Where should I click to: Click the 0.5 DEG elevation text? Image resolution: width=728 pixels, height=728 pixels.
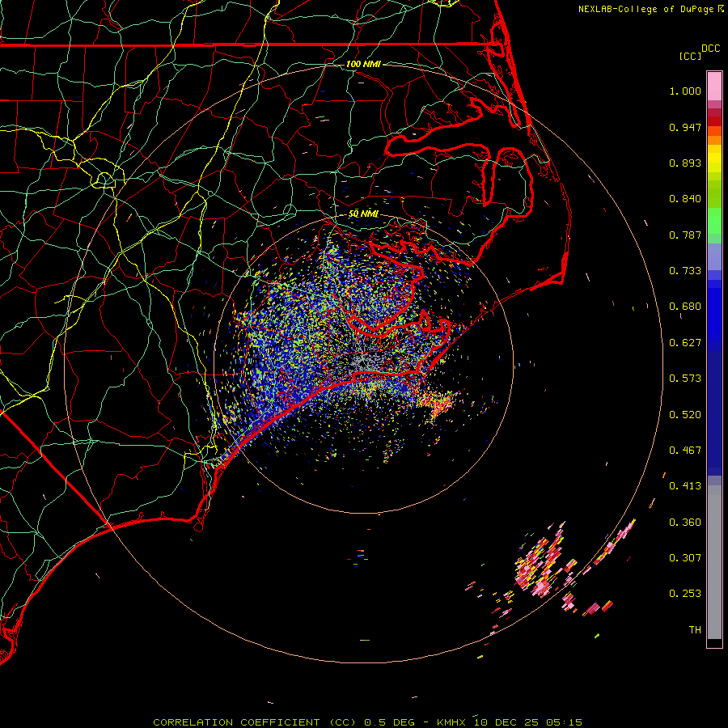pyautogui.click(x=389, y=722)
